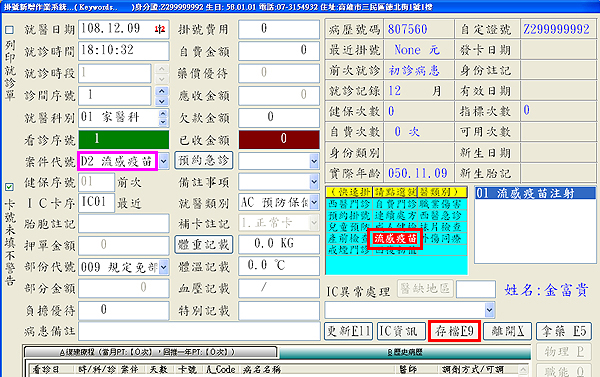This screenshot has width=600, height=377.
Task: Expand the 備註事項 dropdown
Action: [x=314, y=182]
